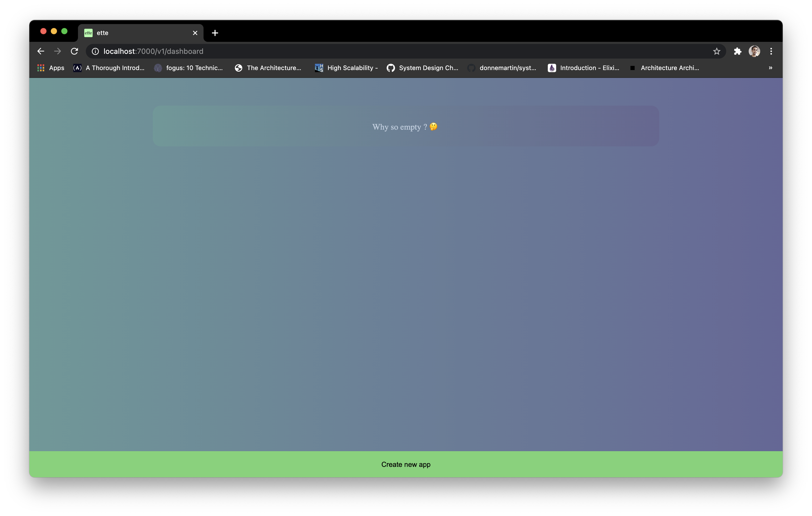Open the site information icon

(95, 51)
